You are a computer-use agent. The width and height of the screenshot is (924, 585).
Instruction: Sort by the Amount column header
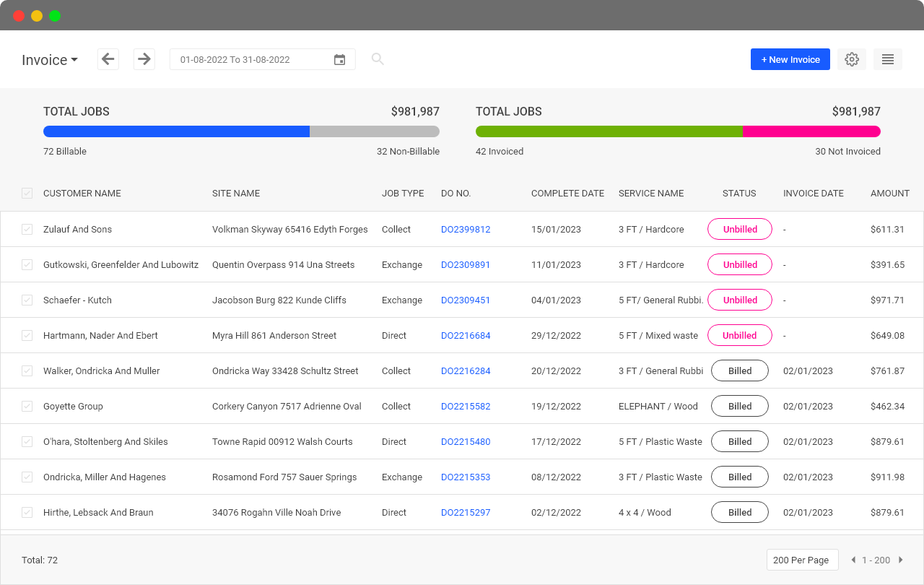pyautogui.click(x=889, y=194)
